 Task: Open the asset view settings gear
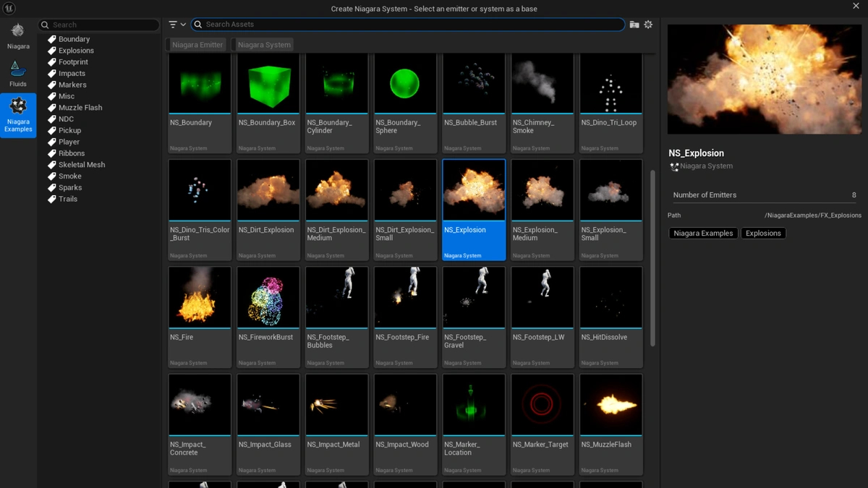click(648, 25)
